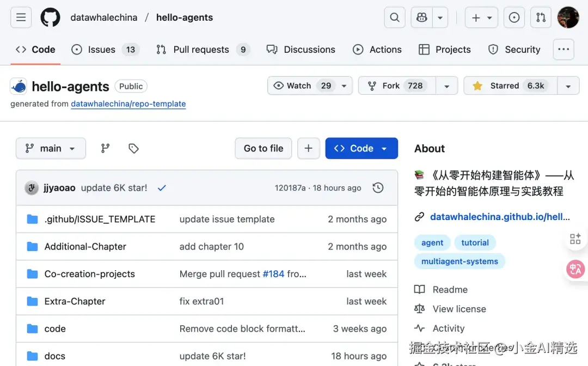Open the create new plus menu

481,17
